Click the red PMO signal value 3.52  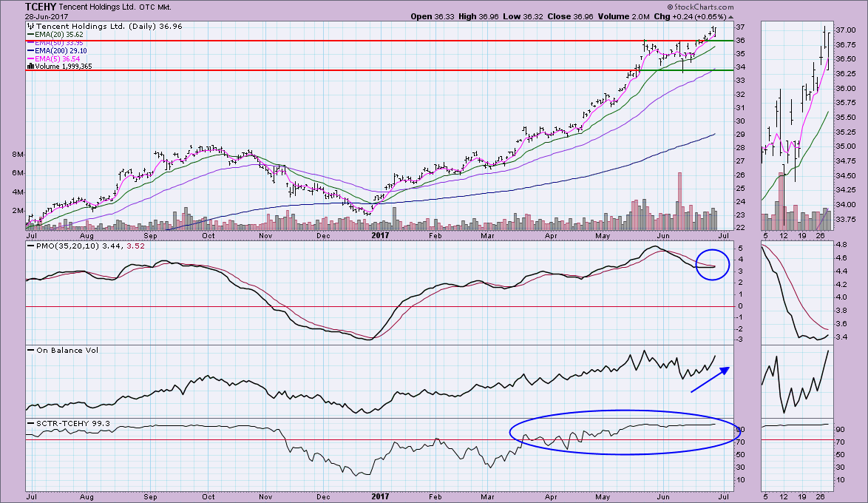(135, 246)
